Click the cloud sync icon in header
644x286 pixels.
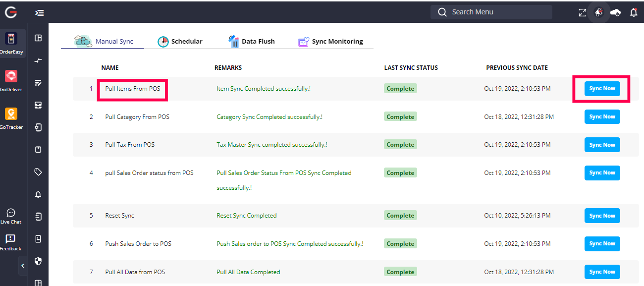(x=616, y=12)
